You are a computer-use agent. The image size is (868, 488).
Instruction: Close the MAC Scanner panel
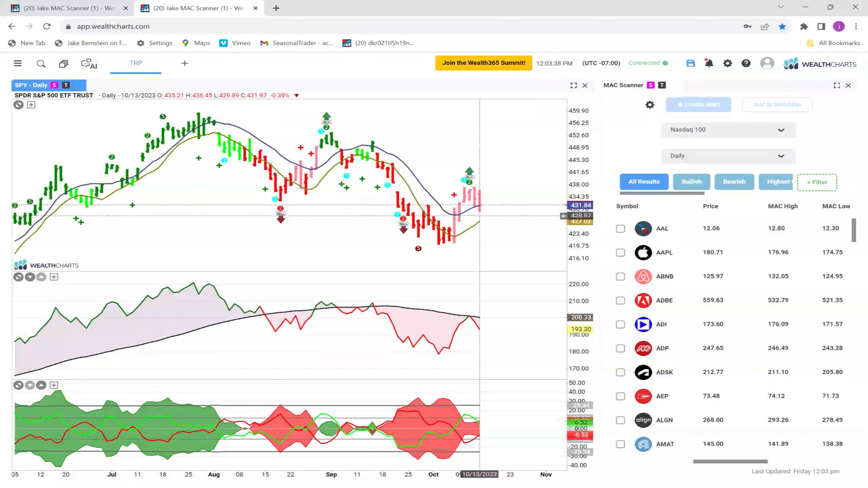(x=848, y=85)
